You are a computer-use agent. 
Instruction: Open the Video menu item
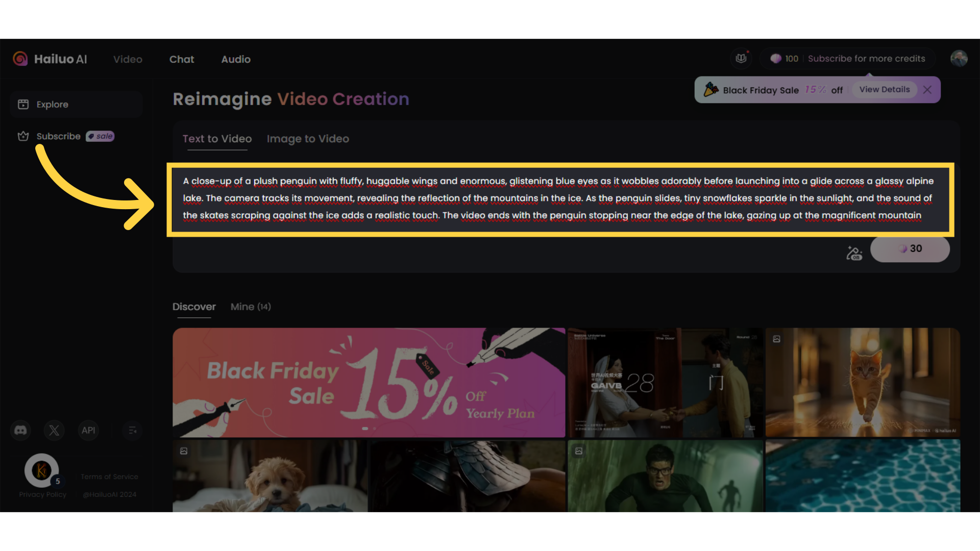pyautogui.click(x=128, y=59)
